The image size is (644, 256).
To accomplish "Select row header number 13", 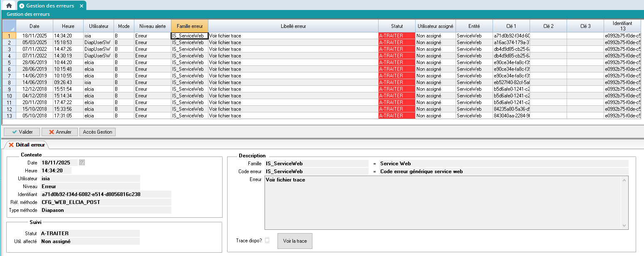I will (9, 116).
